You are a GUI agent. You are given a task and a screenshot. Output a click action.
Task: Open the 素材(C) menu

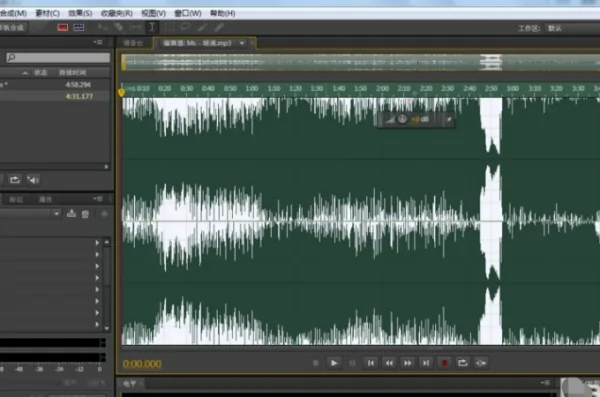[47, 13]
